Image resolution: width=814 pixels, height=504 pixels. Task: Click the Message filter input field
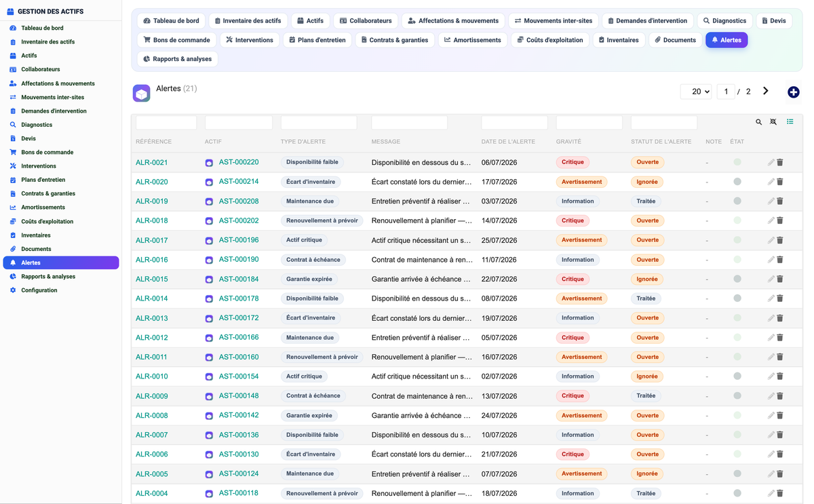click(410, 123)
